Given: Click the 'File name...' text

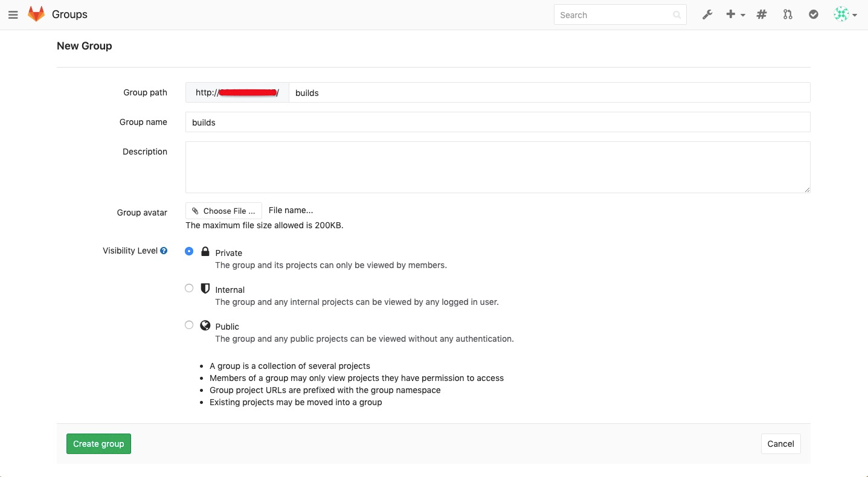Looking at the screenshot, I should point(291,210).
